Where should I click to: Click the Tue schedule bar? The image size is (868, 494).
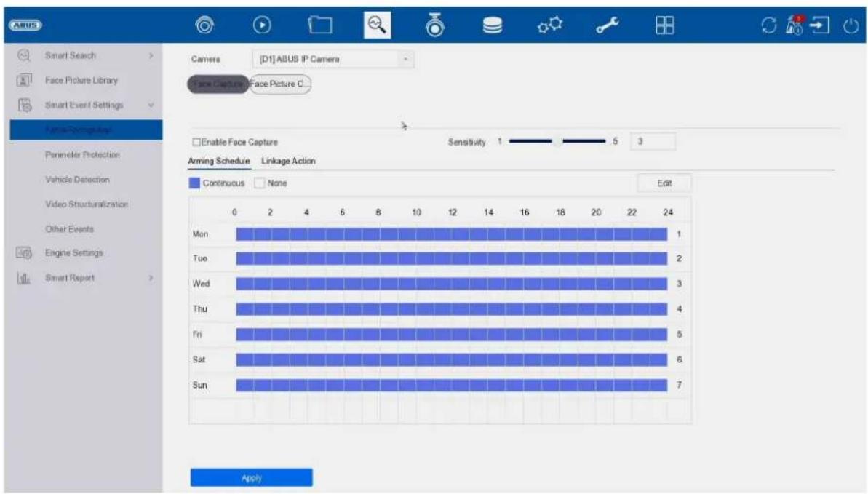point(451,258)
